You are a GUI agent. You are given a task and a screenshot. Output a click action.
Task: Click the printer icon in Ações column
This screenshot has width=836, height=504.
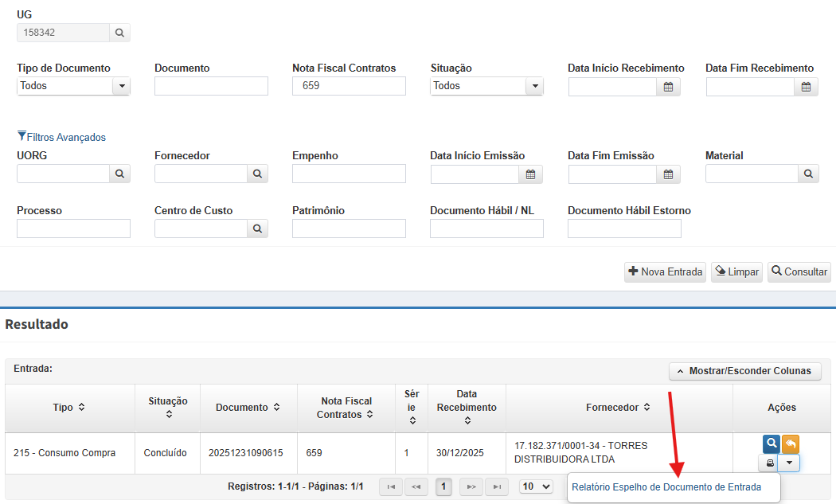click(768, 463)
